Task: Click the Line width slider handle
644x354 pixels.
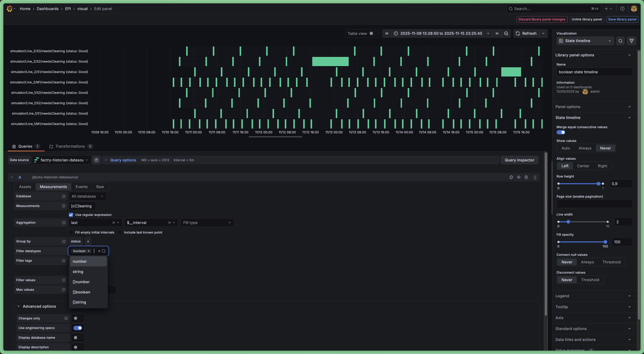Action: 568,222
